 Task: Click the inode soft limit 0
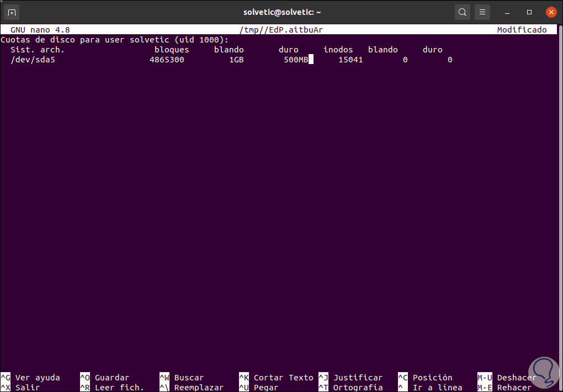click(x=405, y=60)
